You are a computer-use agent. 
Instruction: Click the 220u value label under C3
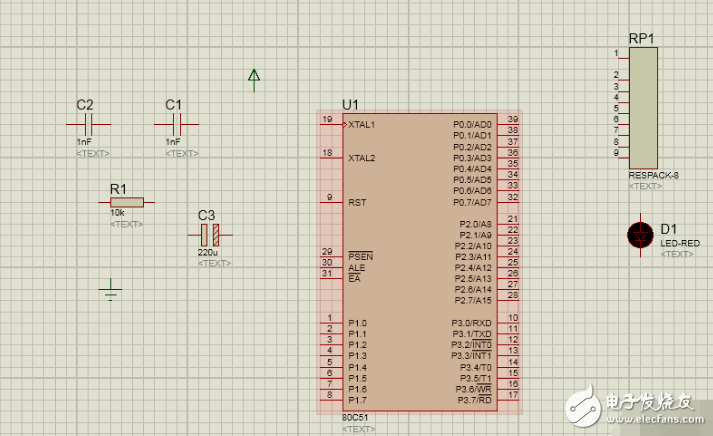pyautogui.click(x=207, y=253)
